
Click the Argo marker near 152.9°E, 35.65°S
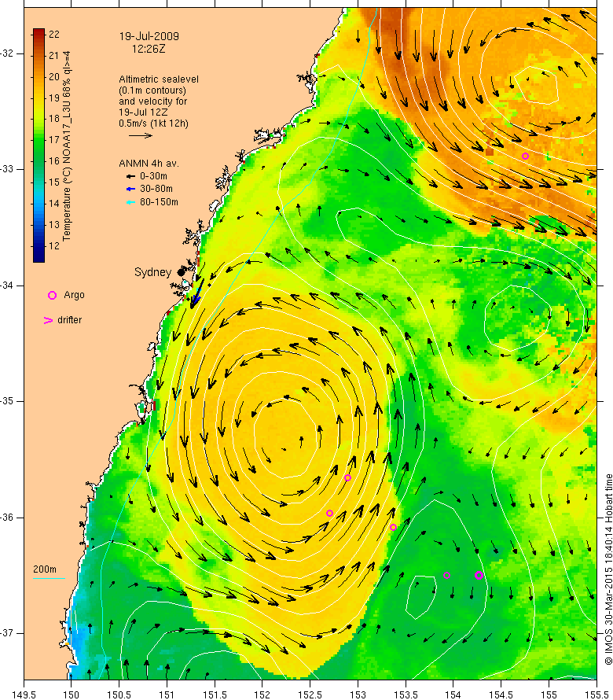tap(347, 477)
